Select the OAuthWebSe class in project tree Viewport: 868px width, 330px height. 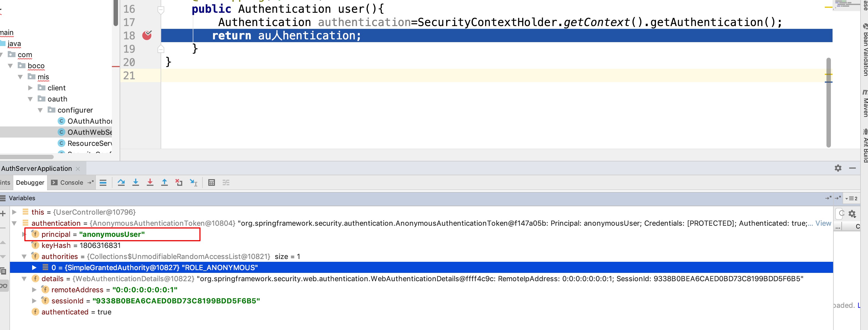tap(89, 132)
